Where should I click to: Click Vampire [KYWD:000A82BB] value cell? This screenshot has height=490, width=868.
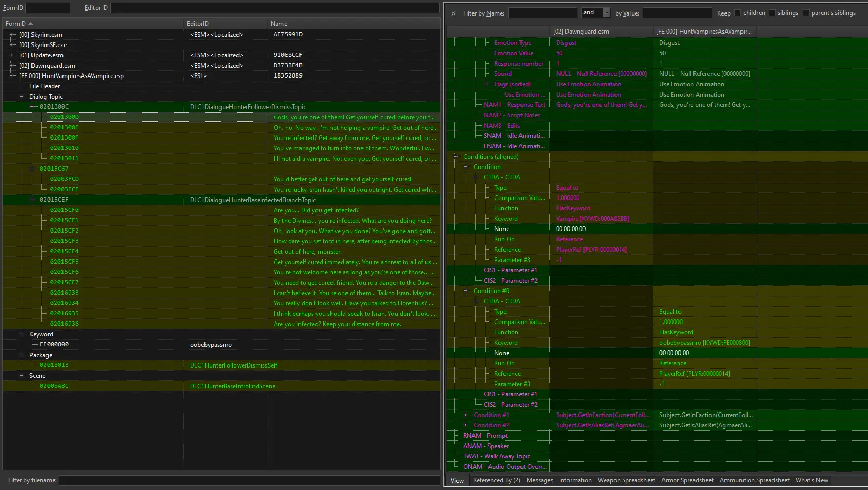pos(602,219)
